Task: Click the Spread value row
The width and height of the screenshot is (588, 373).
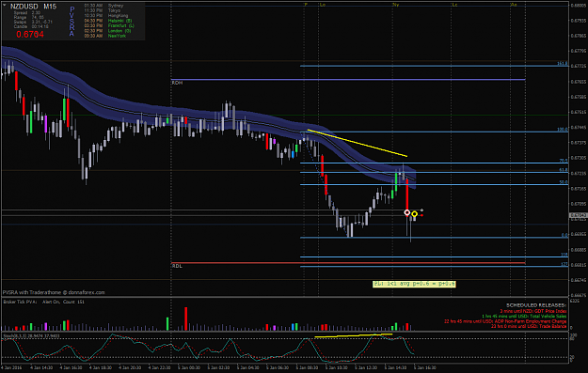Action: click(x=26, y=13)
